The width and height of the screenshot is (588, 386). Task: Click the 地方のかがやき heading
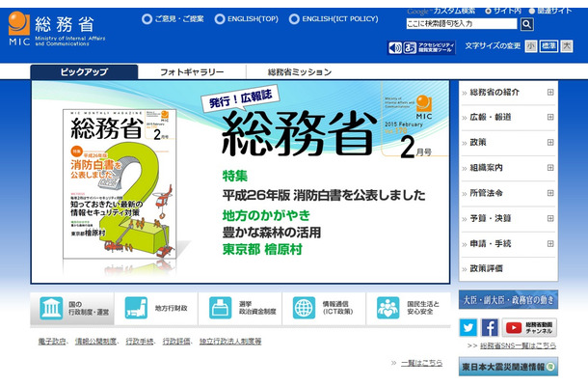[x=267, y=215]
